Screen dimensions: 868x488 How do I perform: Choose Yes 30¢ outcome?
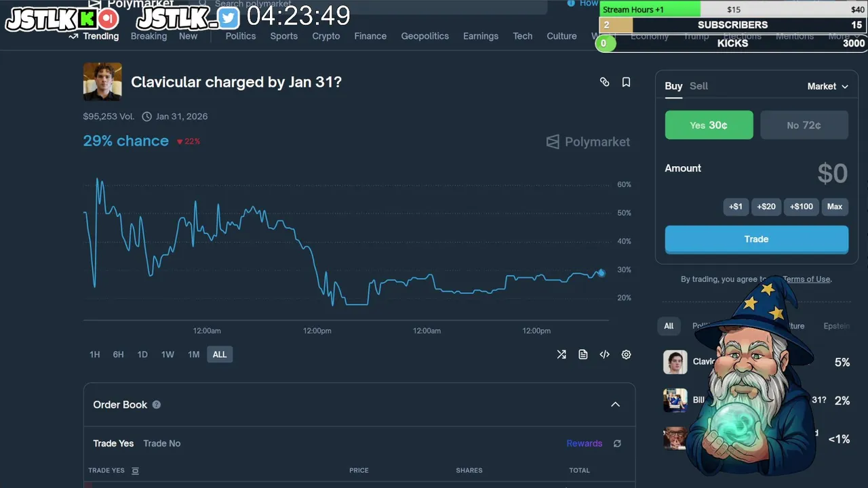click(x=709, y=125)
